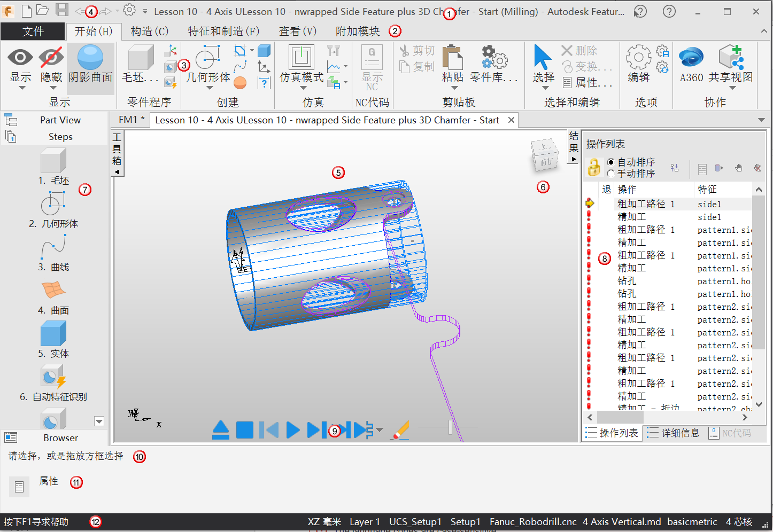Eject simulation with the triangle eject button
This screenshot has width=773, height=532.
[x=221, y=429]
